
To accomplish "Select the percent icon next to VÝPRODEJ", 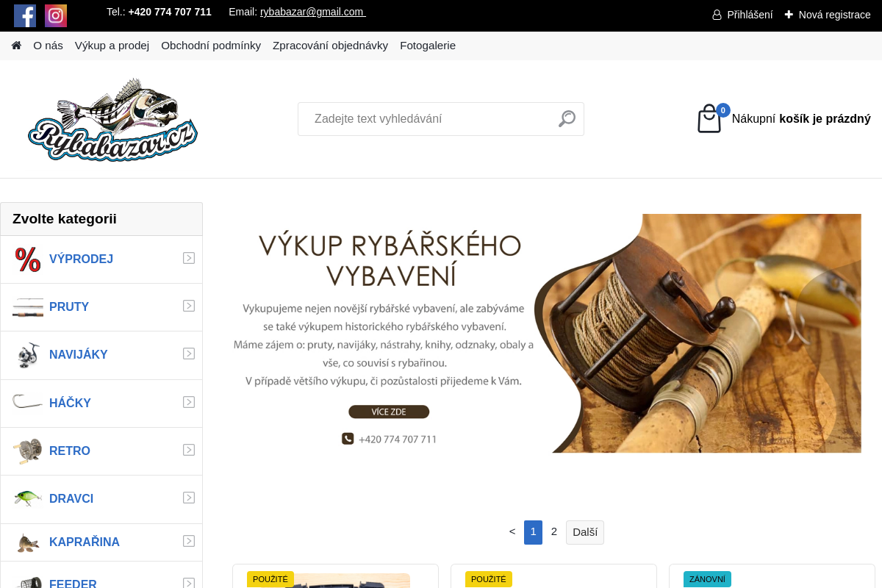I will [x=27, y=259].
